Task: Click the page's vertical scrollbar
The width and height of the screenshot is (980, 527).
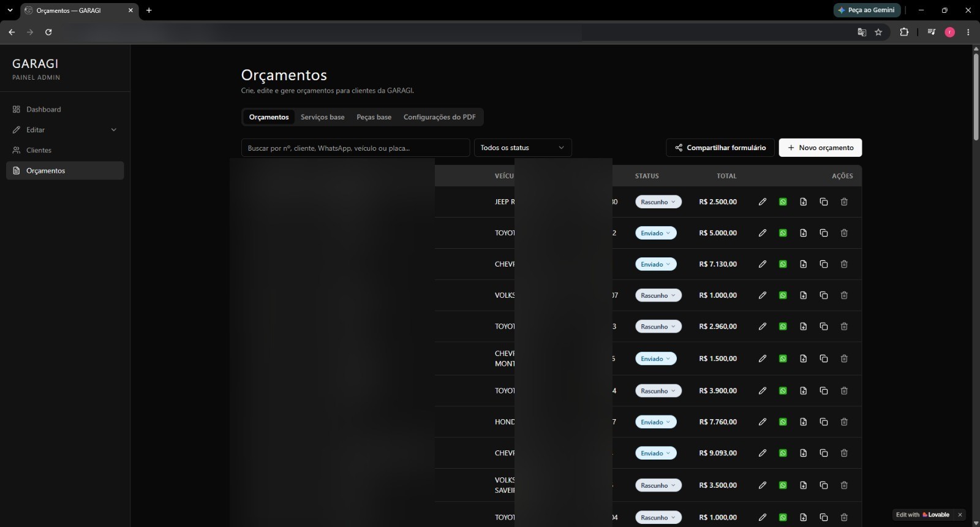Action: (976, 97)
